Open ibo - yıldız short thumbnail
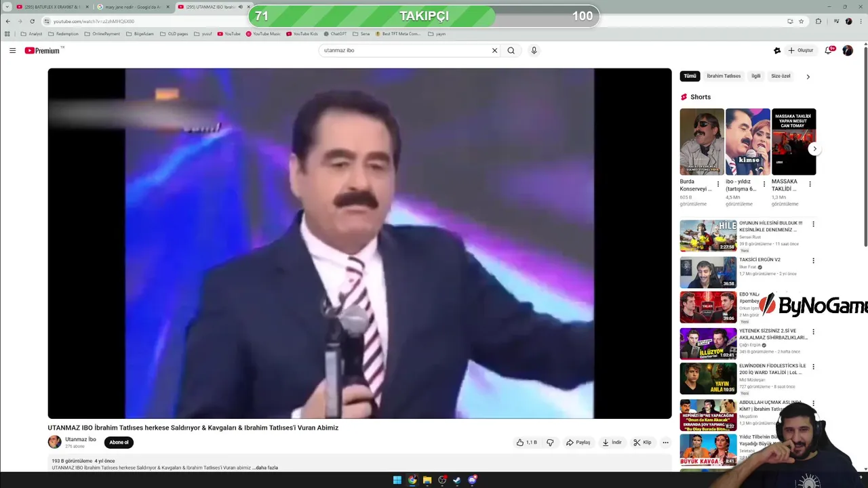This screenshot has height=488, width=868. click(x=748, y=142)
